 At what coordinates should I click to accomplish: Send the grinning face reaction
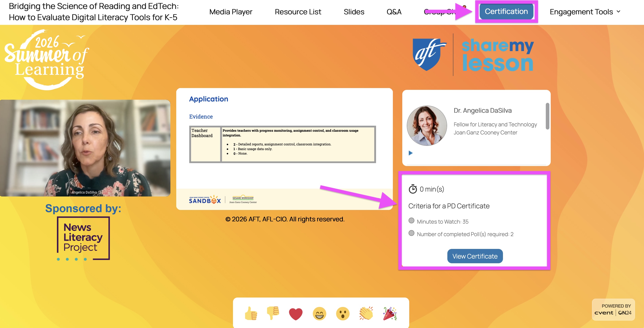(320, 313)
